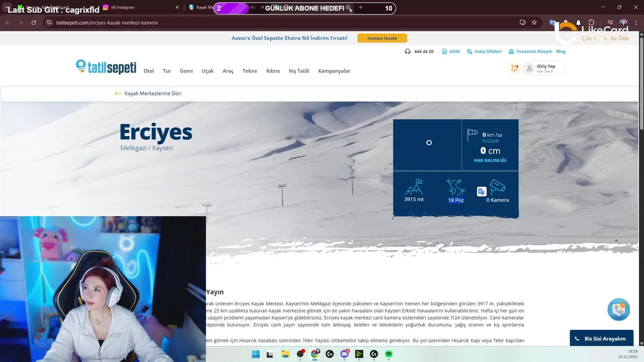
Task: Open the eSIM link
Action: click(x=451, y=51)
